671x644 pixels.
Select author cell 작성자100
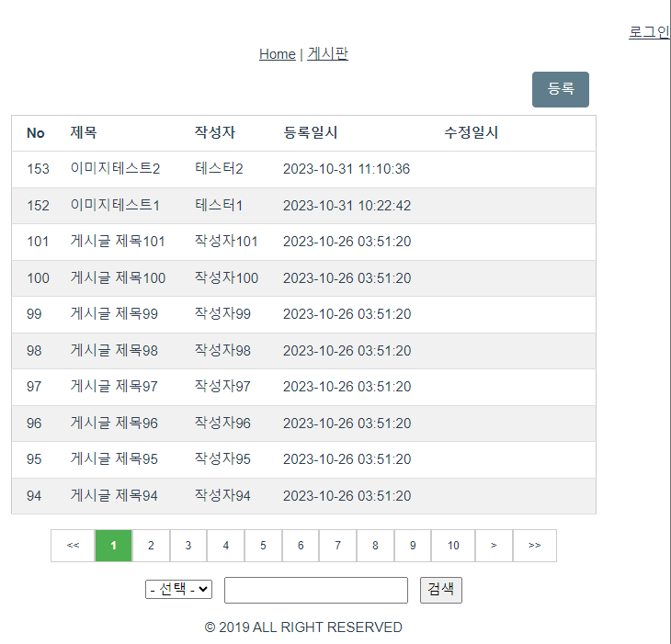pyautogui.click(x=226, y=278)
